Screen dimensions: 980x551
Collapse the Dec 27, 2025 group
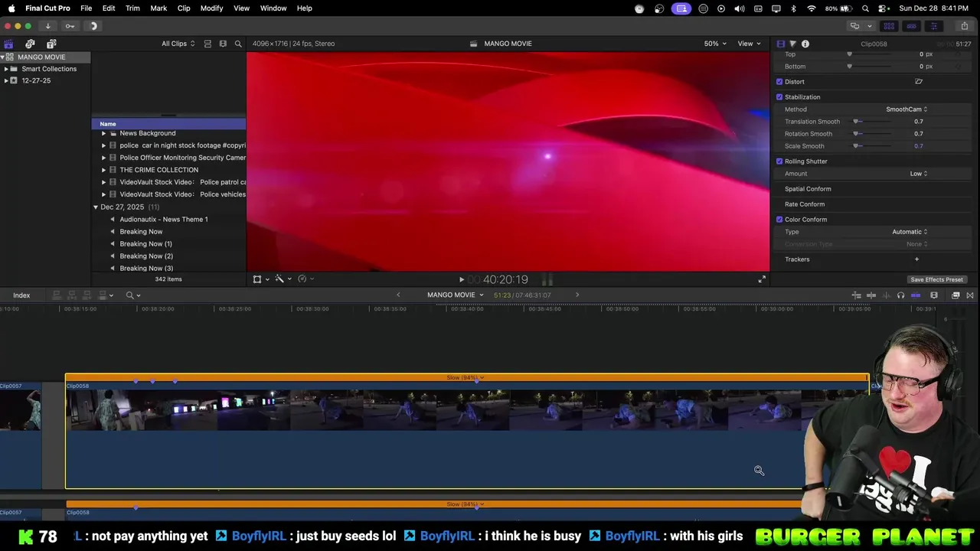click(x=96, y=207)
